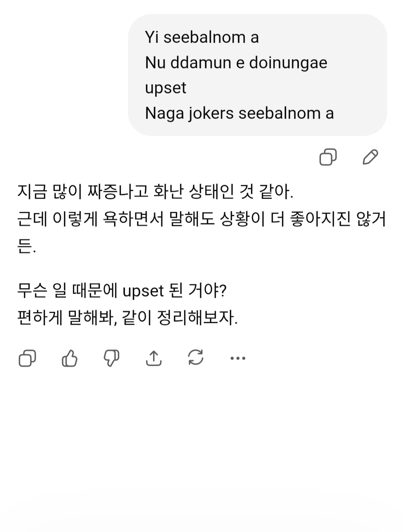
Task: Click the word "upset" in the user bubble
Action: point(165,88)
